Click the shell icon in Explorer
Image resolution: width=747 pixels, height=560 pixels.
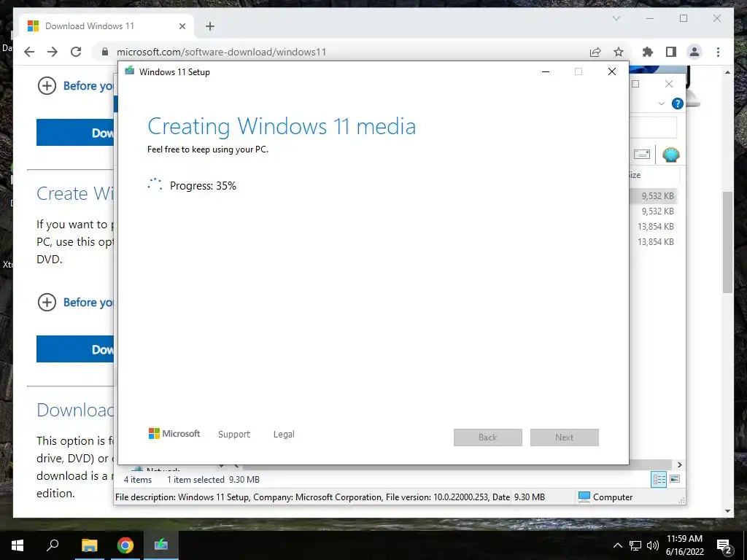[x=671, y=155]
